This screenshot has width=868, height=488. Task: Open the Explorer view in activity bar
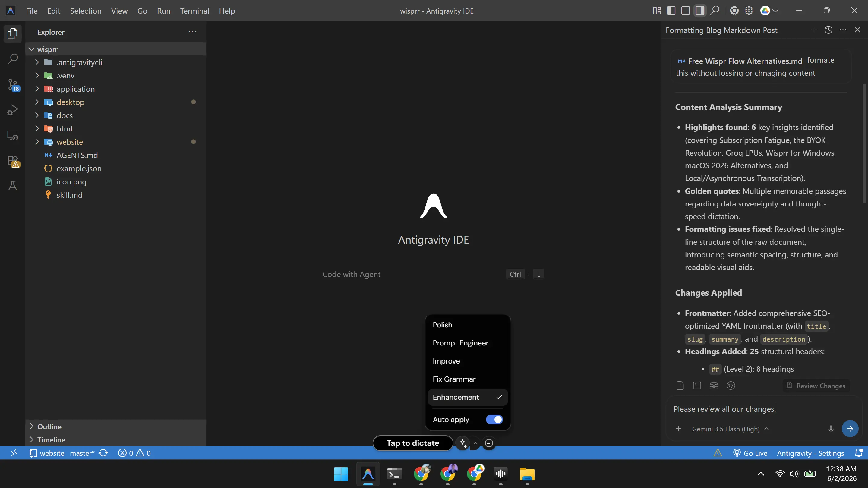coord(12,34)
